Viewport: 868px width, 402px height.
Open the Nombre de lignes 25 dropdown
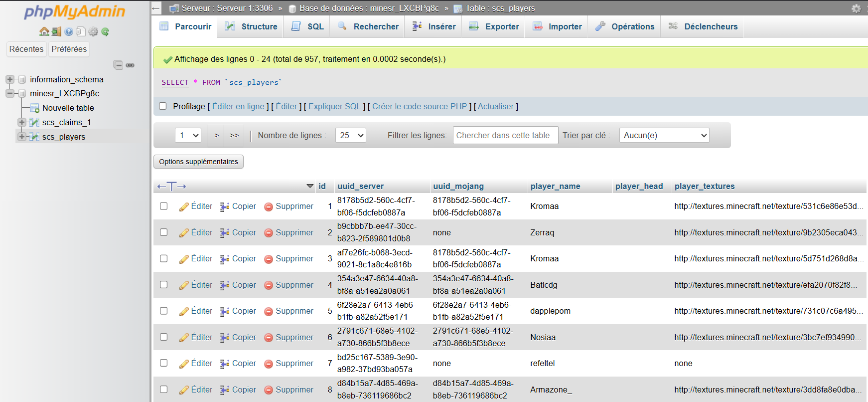point(351,135)
